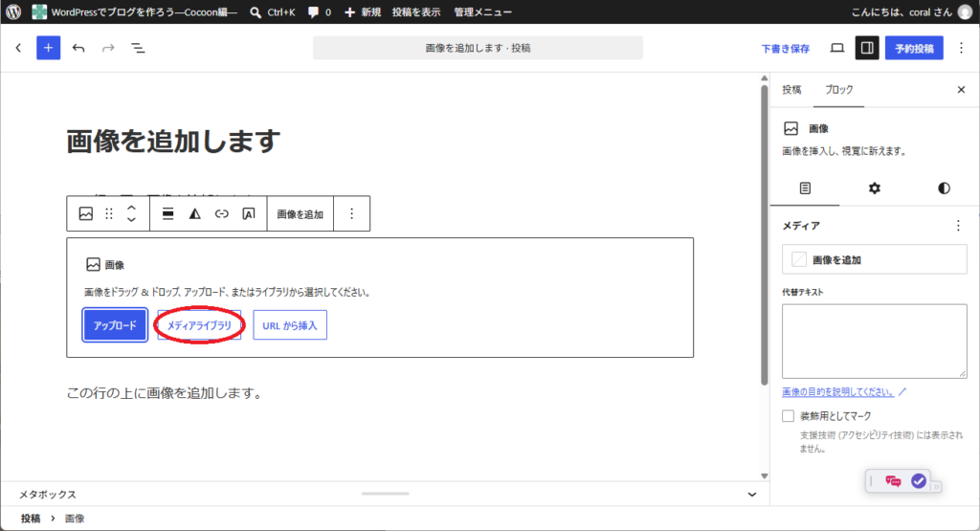Click the 予約投稿 button
Image resolution: width=980 pixels, height=531 pixels.
[x=914, y=48]
